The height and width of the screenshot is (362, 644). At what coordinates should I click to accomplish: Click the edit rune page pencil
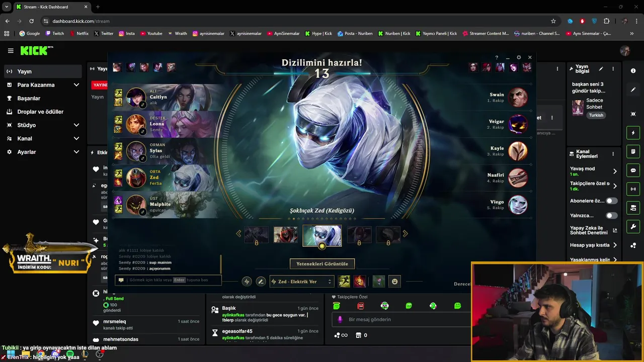(261, 282)
